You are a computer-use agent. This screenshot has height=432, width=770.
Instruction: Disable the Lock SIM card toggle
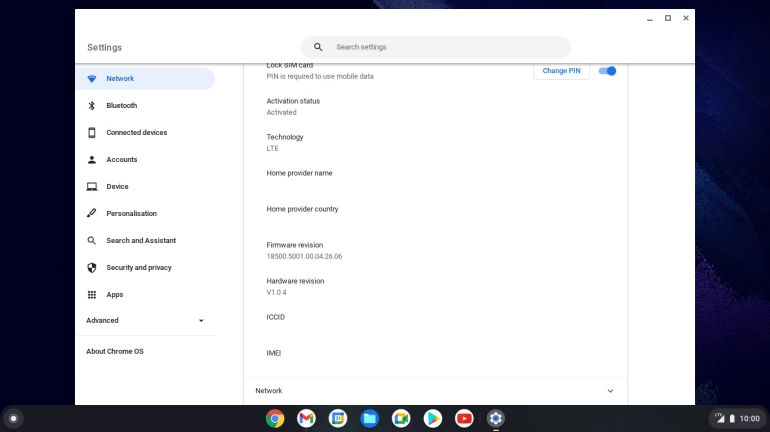pyautogui.click(x=607, y=71)
